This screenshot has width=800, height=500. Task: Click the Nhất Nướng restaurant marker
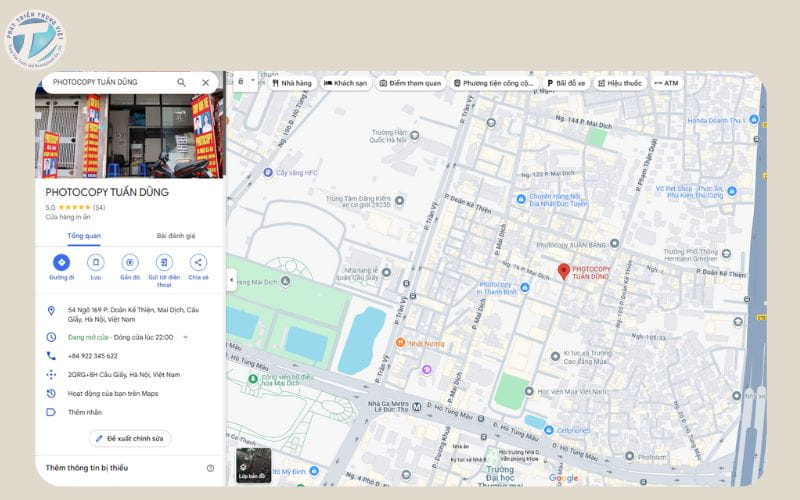[x=401, y=342]
